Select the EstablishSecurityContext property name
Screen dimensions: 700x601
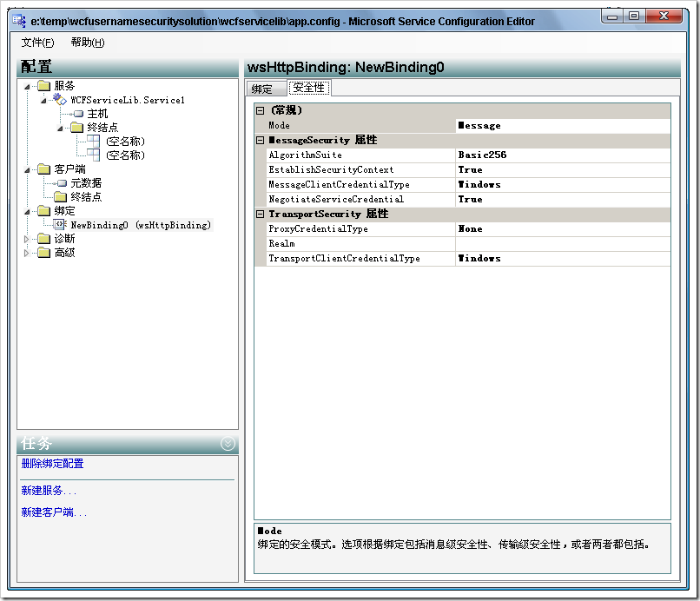pyautogui.click(x=331, y=169)
